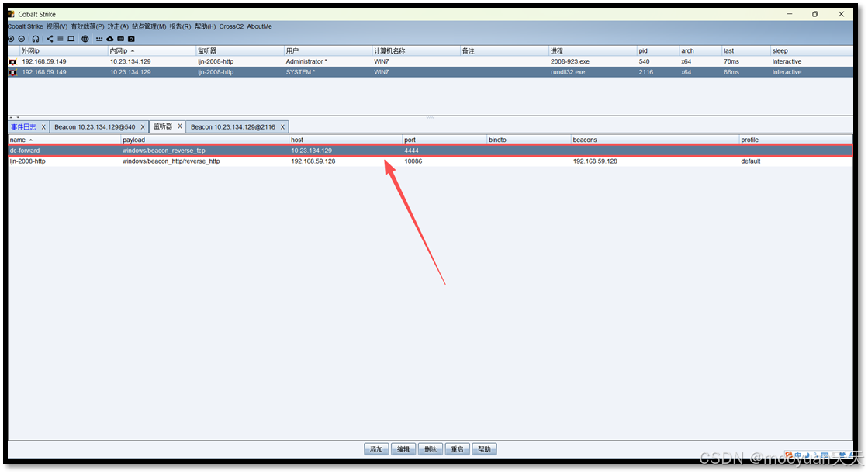Sort listeners by host column header

tap(345, 140)
